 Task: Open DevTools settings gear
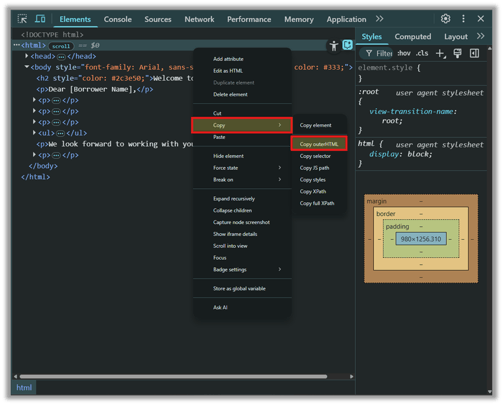(x=445, y=19)
